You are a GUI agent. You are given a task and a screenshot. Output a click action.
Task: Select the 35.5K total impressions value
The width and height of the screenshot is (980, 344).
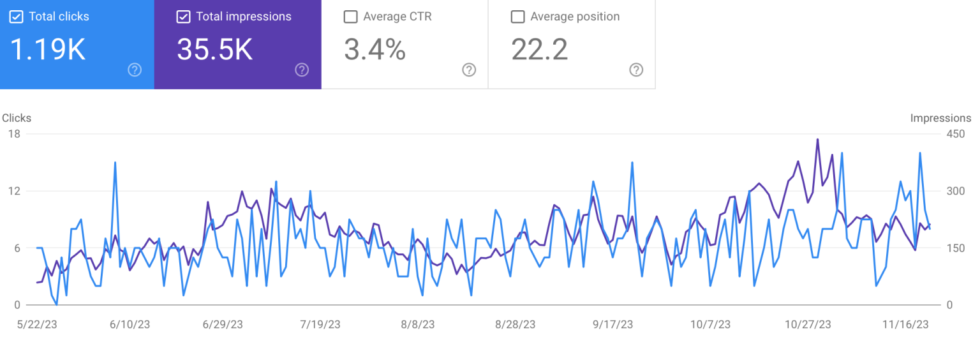tap(215, 49)
